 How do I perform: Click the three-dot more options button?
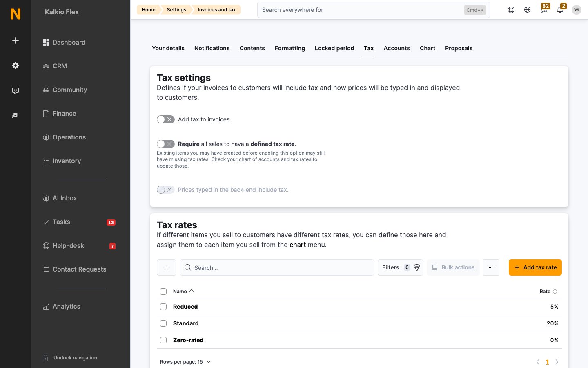[491, 267]
